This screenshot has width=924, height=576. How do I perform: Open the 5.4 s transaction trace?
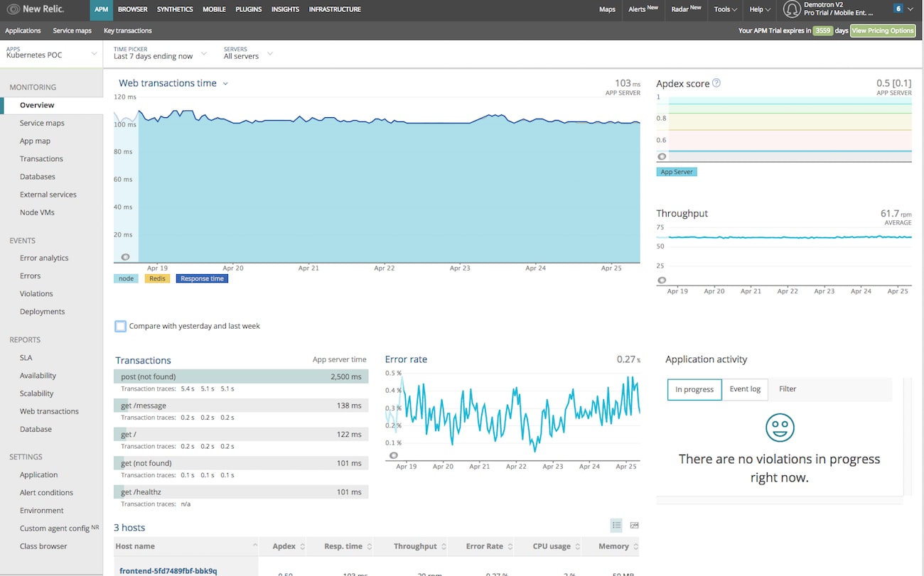pyautogui.click(x=188, y=389)
